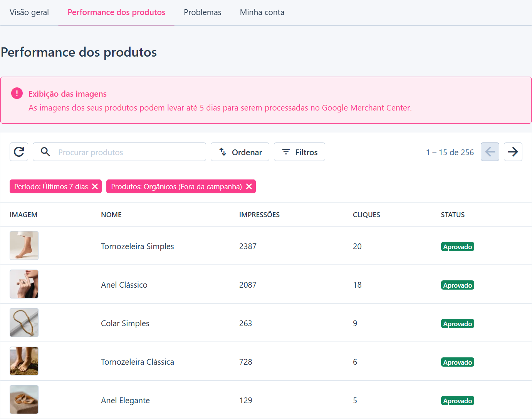Viewport: 532px width, 419px height.
Task: Click the Tornozeleira Clássica product name
Action: click(138, 362)
